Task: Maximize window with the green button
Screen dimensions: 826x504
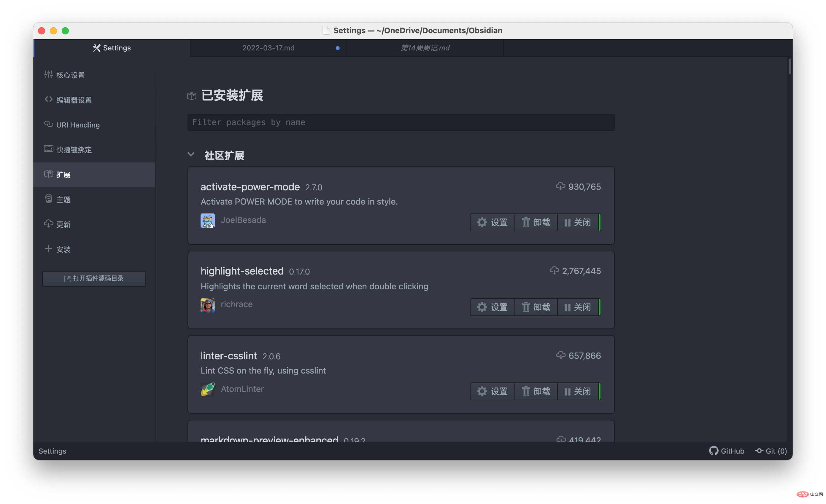Action: coord(65,31)
